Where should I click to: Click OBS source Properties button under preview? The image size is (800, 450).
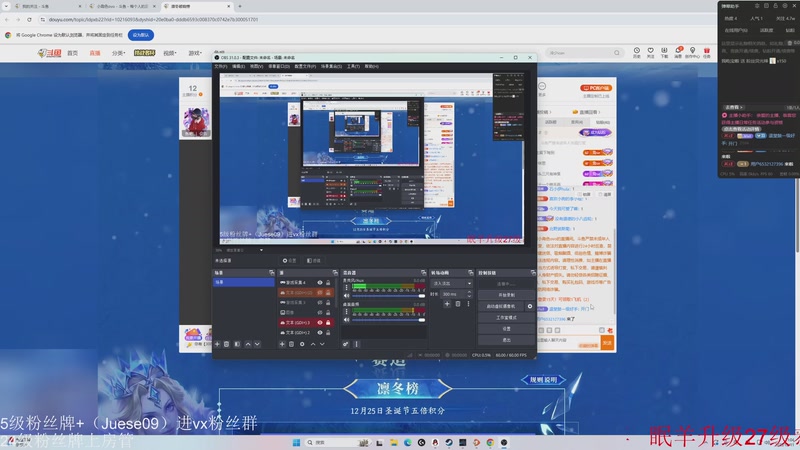(x=289, y=261)
